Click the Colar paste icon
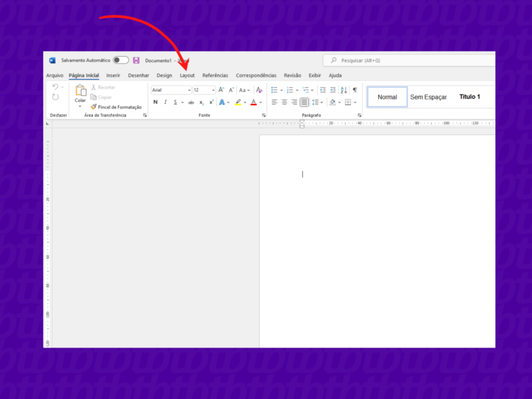 coord(80,91)
